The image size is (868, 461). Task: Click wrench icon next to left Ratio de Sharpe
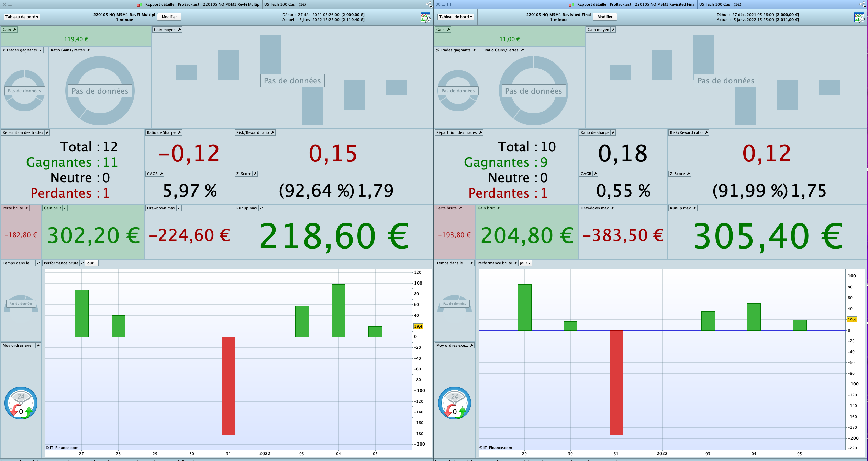point(179,132)
